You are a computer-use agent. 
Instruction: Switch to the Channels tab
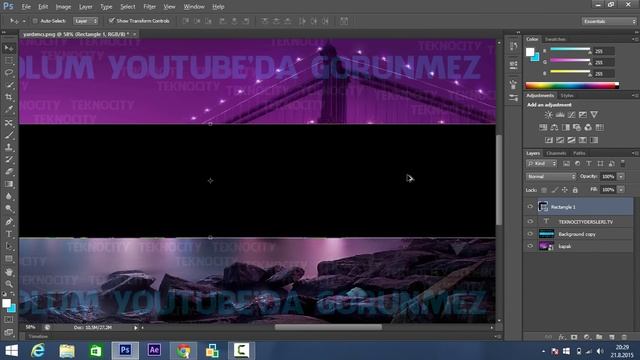tap(556, 153)
